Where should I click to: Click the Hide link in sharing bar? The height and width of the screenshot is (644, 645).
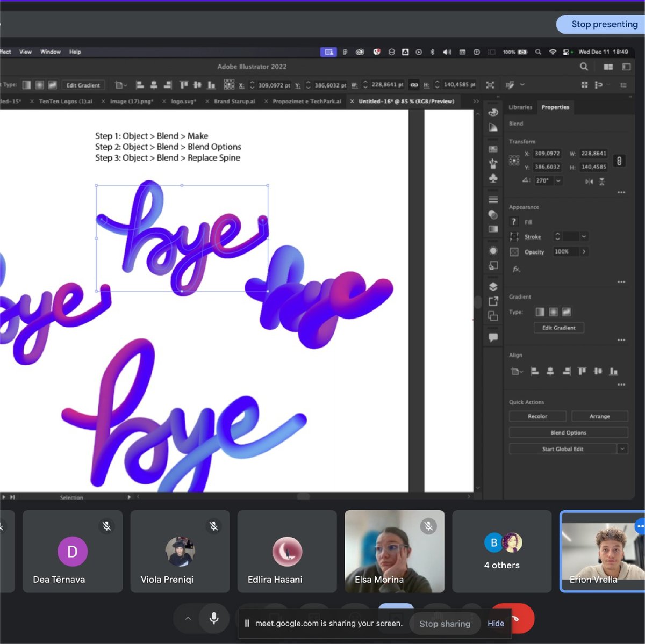point(496,624)
